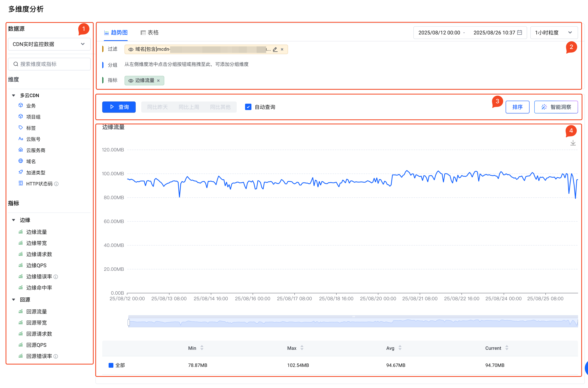
Task: Open the date range calendar icon
Action: [520, 33]
